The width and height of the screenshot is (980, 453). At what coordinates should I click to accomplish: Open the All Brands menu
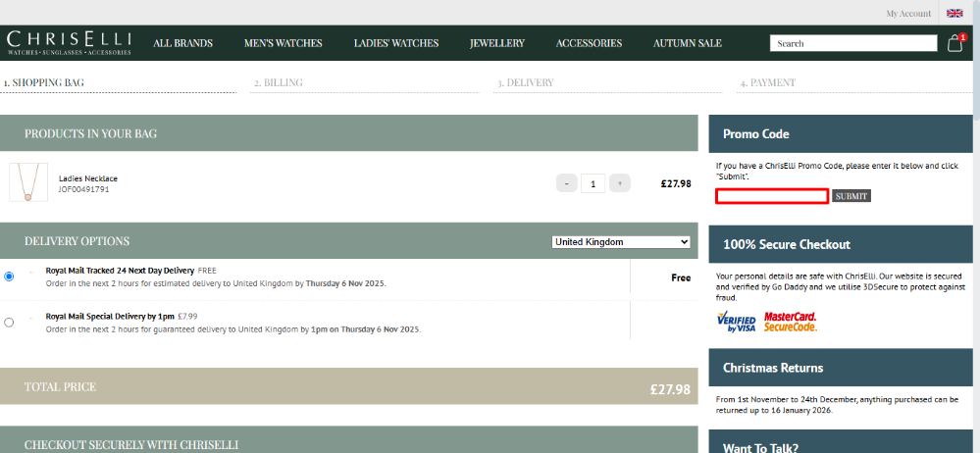click(x=183, y=43)
